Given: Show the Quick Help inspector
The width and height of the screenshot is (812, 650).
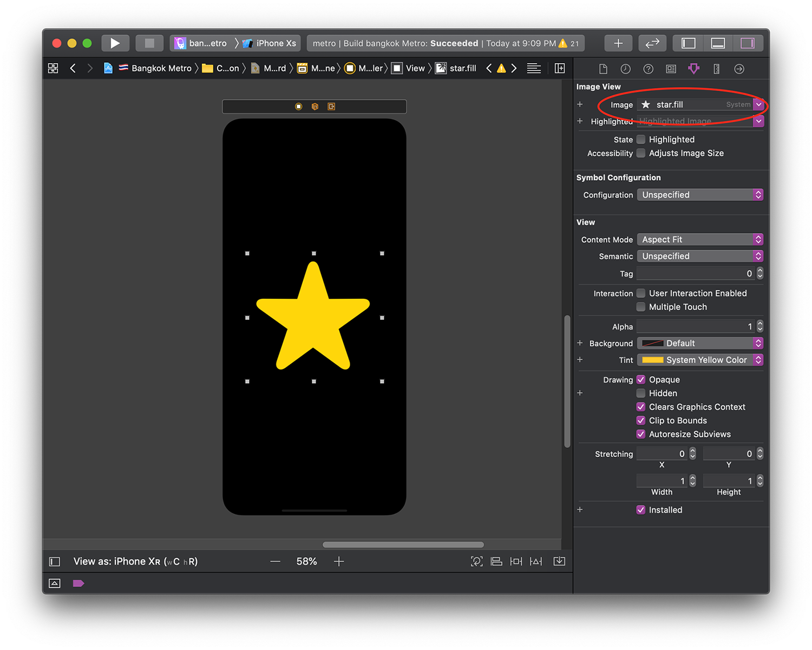Looking at the screenshot, I should coord(648,69).
